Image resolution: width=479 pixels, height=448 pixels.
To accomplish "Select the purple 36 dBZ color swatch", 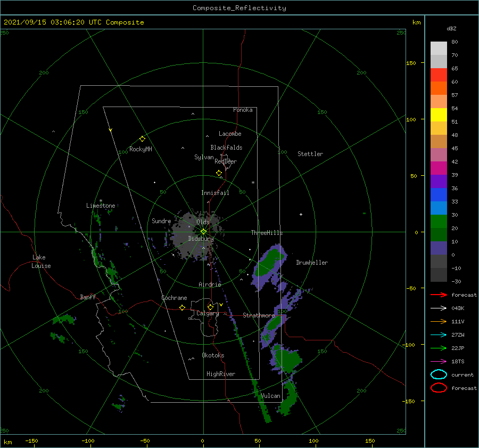I will 439,181.
